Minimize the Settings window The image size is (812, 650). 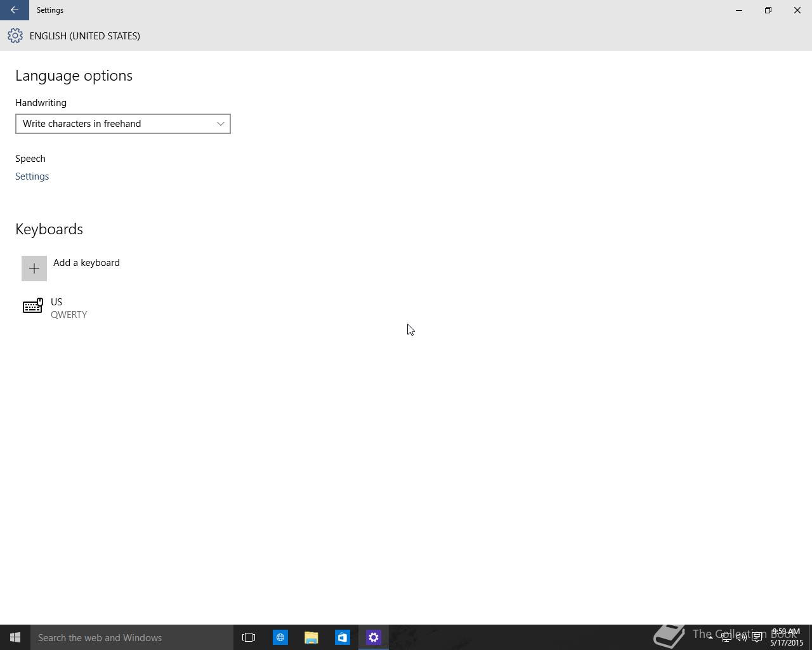[x=739, y=10]
